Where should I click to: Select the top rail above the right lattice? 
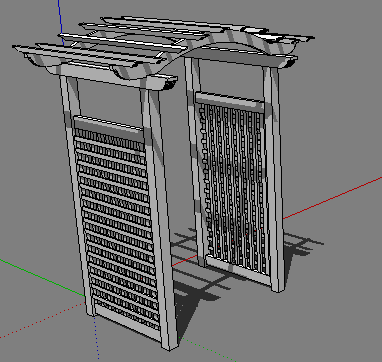[230, 102]
